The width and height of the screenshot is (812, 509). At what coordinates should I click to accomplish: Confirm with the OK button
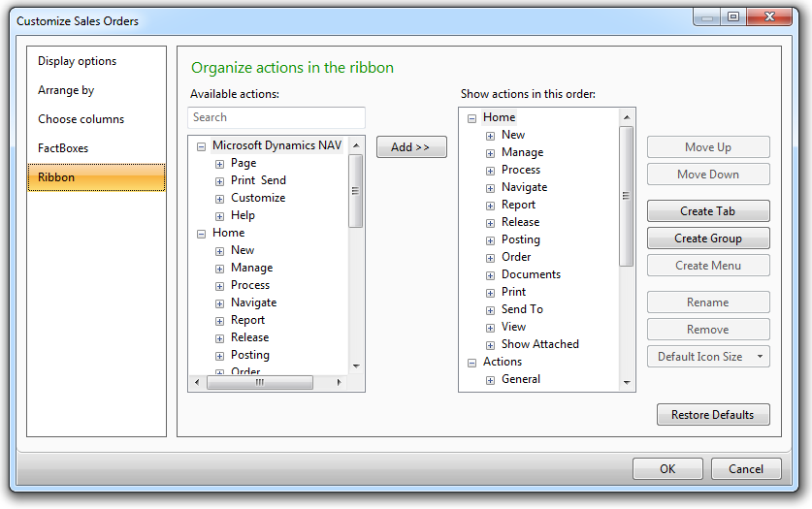coord(667,468)
